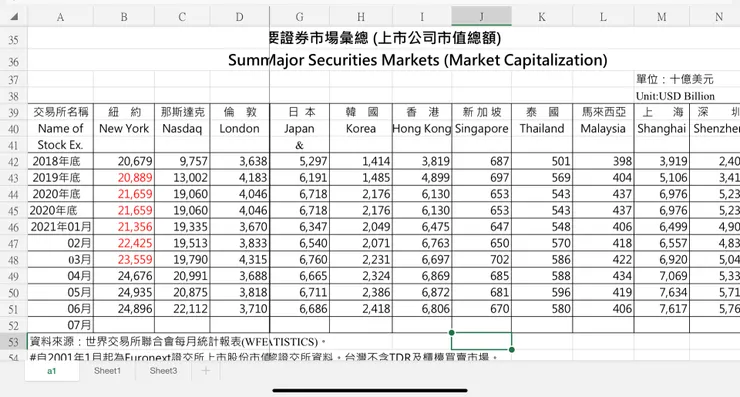
Task: Select Singapore value 702
Action: pos(481,260)
